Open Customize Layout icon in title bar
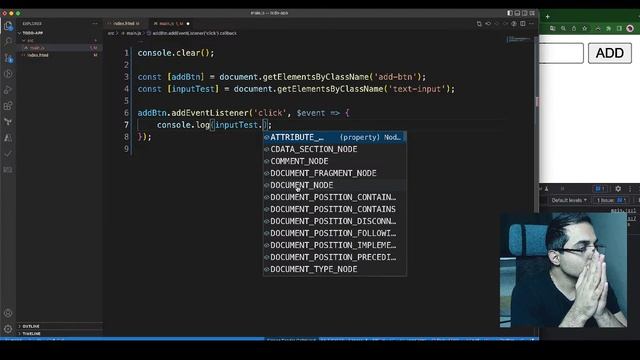The width and height of the screenshot is (640, 360). click(x=532, y=13)
